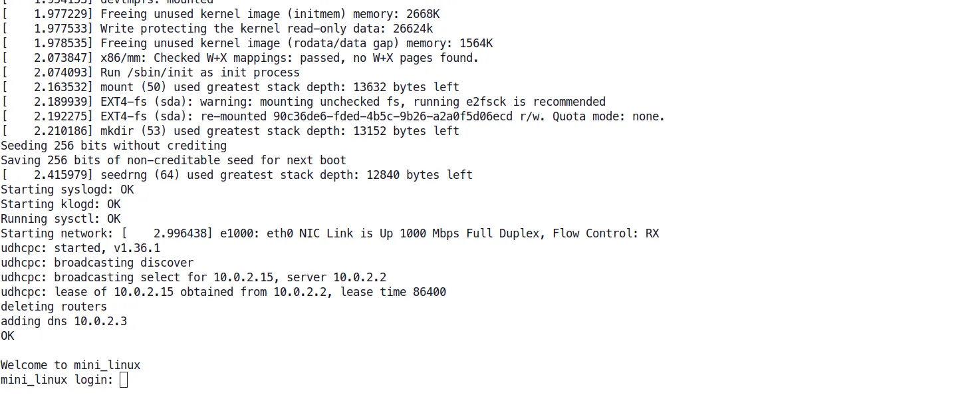Click the "Starting klogd: OK" line
Screen dimensions: 980x397
coord(61,204)
